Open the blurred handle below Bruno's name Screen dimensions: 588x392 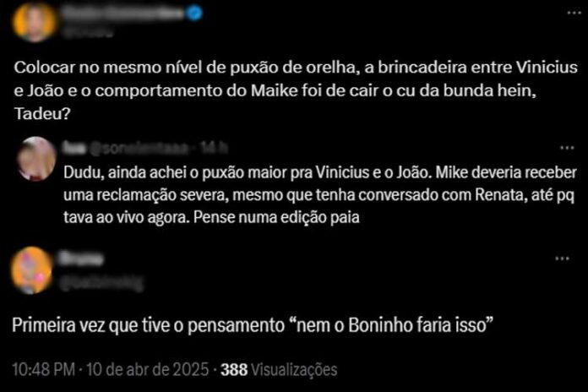pos(101,284)
